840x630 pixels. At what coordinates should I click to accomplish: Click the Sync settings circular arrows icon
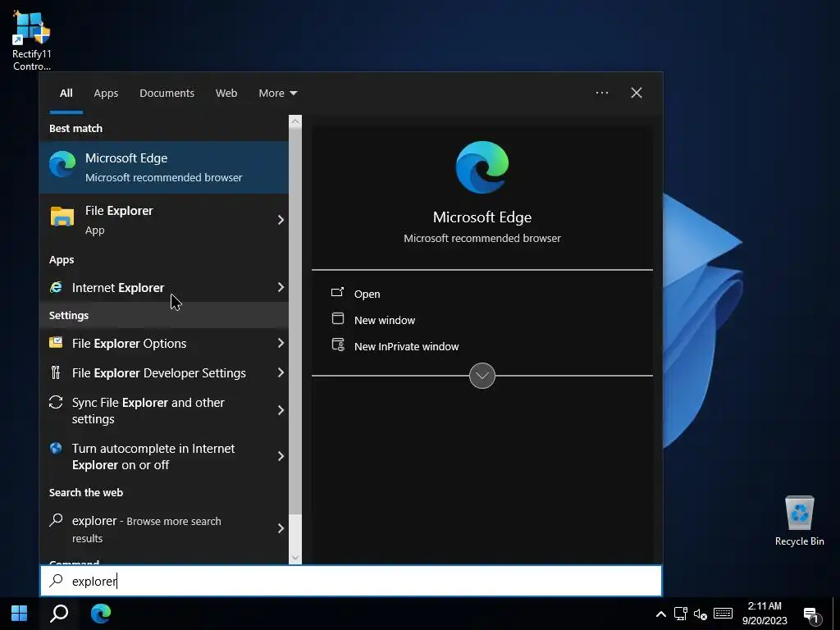click(56, 402)
